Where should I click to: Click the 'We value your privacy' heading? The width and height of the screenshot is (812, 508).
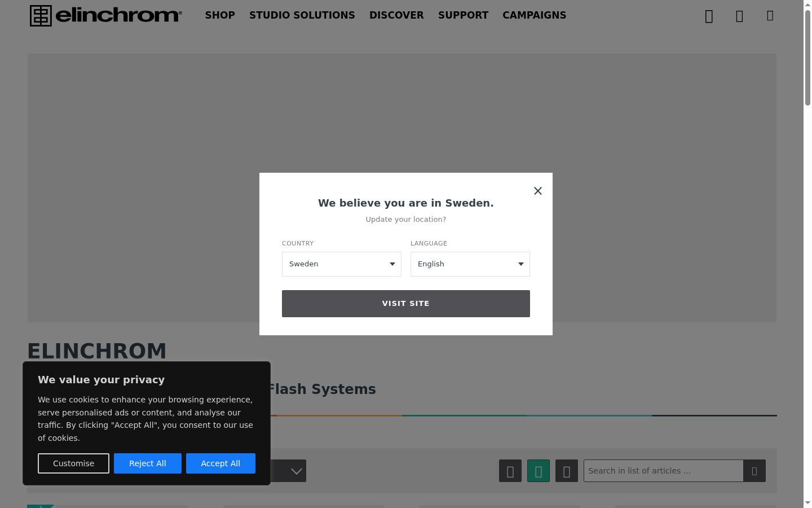tap(101, 380)
